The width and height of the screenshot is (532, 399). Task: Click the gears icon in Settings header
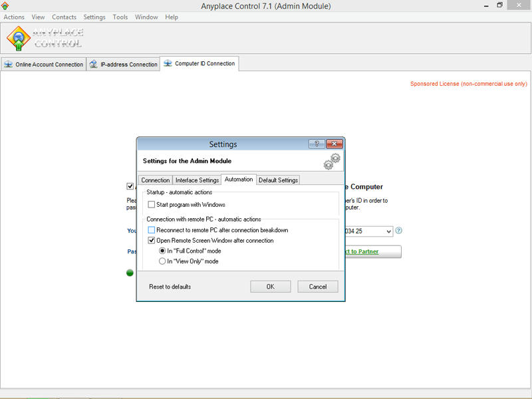pos(332,162)
